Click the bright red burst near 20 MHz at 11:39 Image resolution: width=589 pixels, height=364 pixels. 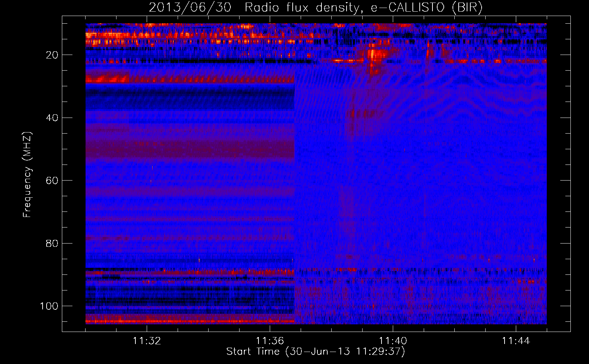pyautogui.click(x=375, y=55)
